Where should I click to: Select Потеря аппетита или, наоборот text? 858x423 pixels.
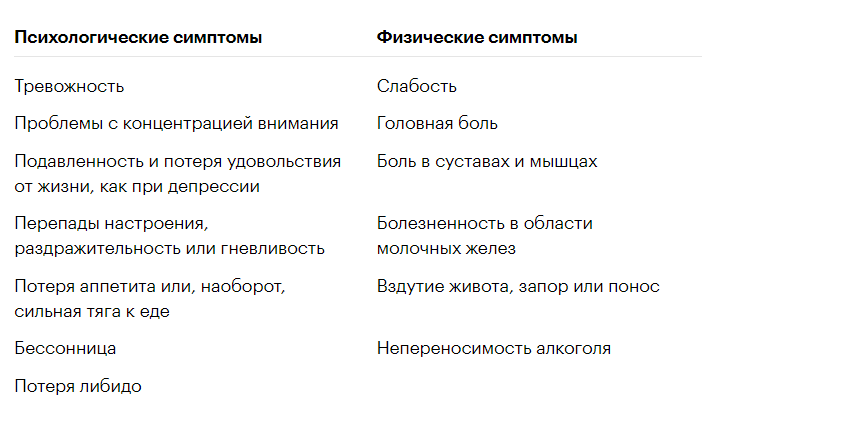(x=150, y=286)
